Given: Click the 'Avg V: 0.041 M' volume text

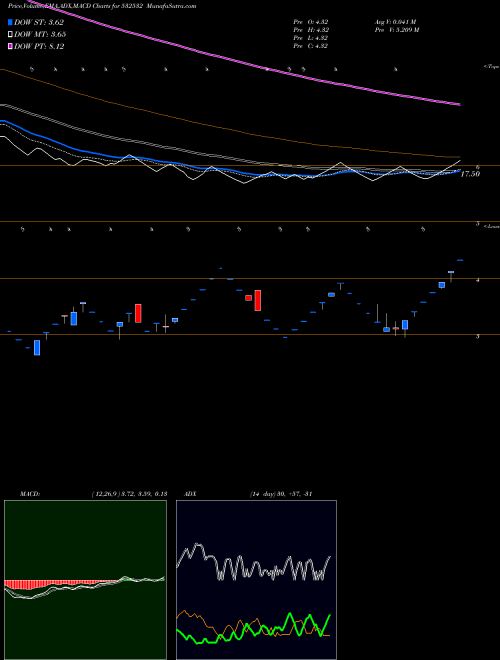Looking at the screenshot, I should coord(395,22).
